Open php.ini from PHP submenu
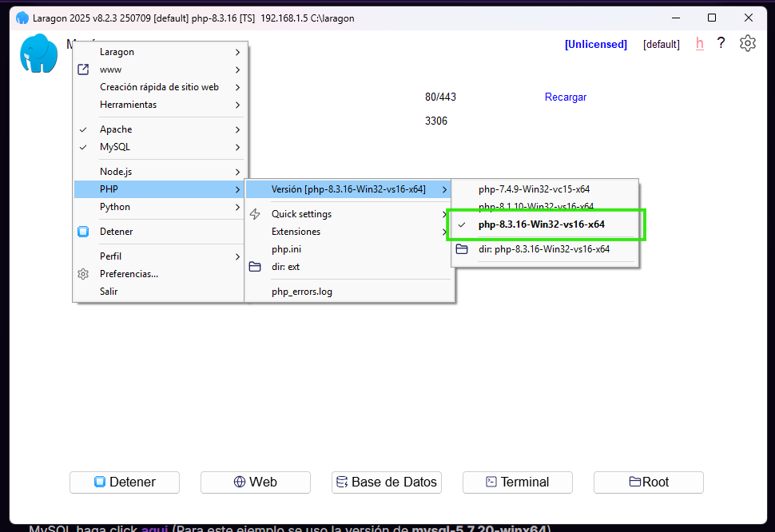The width and height of the screenshot is (775, 532). click(x=286, y=249)
